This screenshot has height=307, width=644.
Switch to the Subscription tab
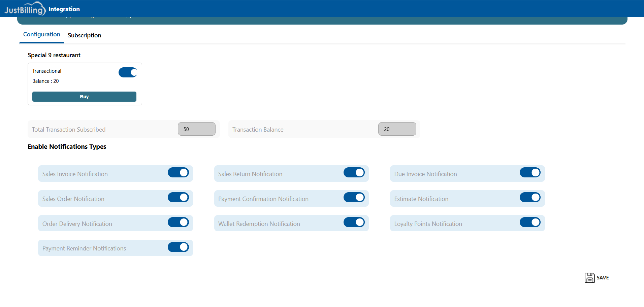coord(84,35)
